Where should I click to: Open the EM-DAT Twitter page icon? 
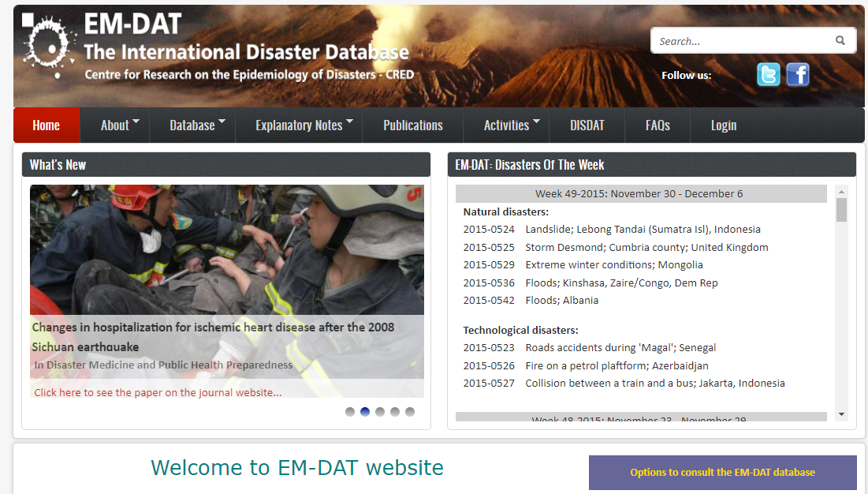(x=769, y=75)
